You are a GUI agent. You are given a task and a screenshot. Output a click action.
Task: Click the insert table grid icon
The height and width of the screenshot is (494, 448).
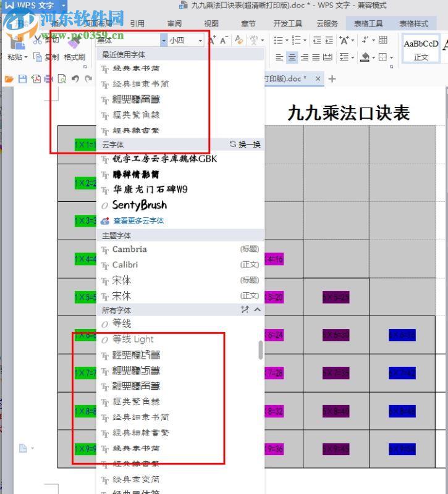[383, 40]
